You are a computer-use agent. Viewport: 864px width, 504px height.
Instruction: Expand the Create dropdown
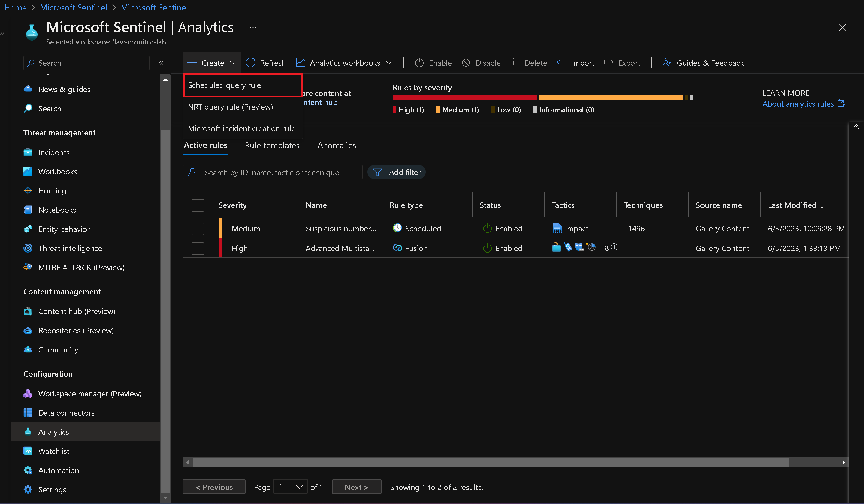coord(212,63)
